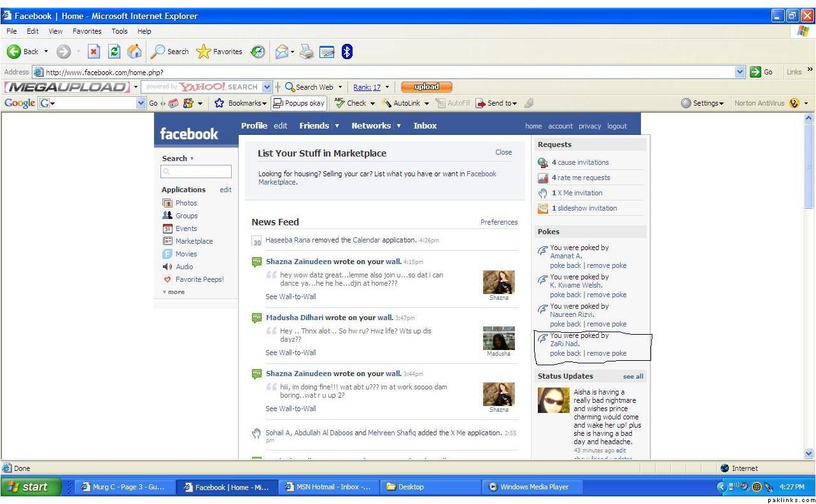This screenshot has width=816, height=504.
Task: Expand the Networks dropdown arrow
Action: (399, 126)
